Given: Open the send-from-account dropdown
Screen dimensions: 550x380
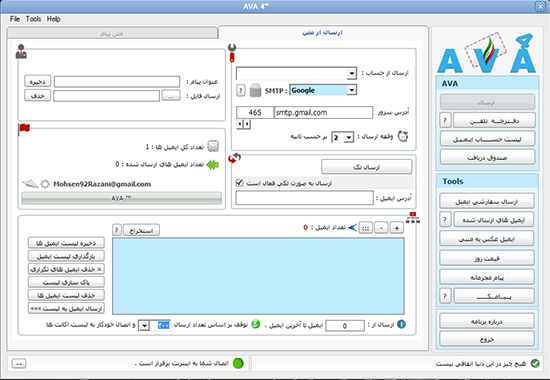Looking at the screenshot, I should click(x=351, y=73).
